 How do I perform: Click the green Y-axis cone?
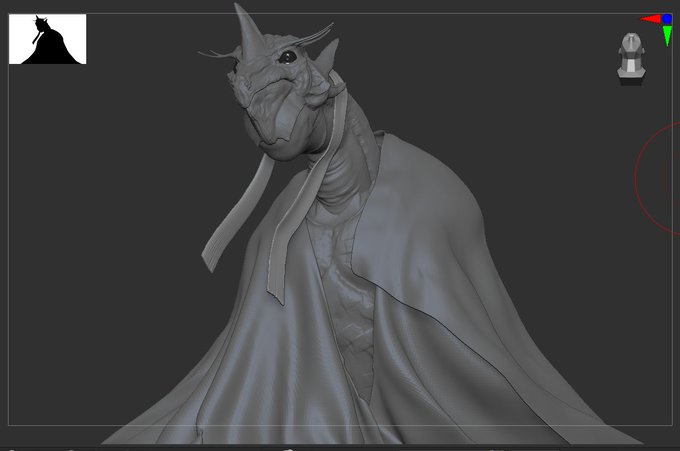(667, 35)
